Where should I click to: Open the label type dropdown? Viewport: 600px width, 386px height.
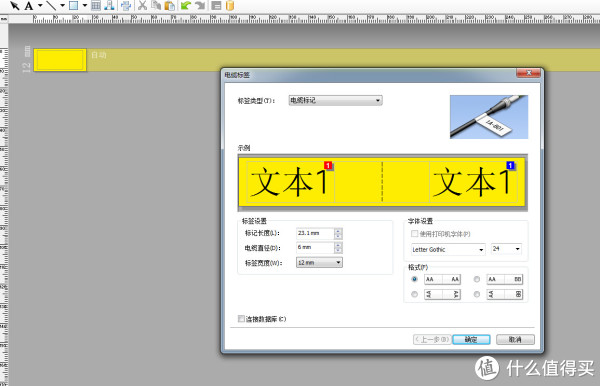pos(336,101)
